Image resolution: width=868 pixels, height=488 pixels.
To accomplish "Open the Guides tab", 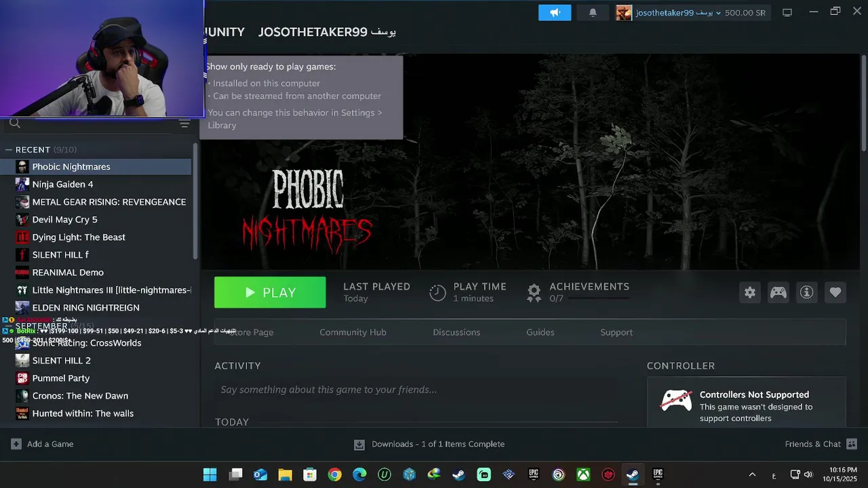I will [x=540, y=332].
